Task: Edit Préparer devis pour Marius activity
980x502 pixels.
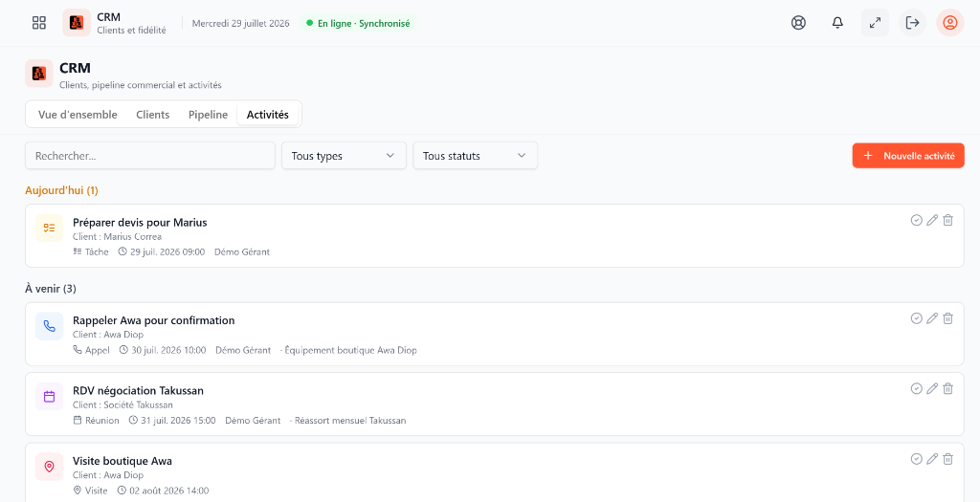Action: (x=932, y=220)
